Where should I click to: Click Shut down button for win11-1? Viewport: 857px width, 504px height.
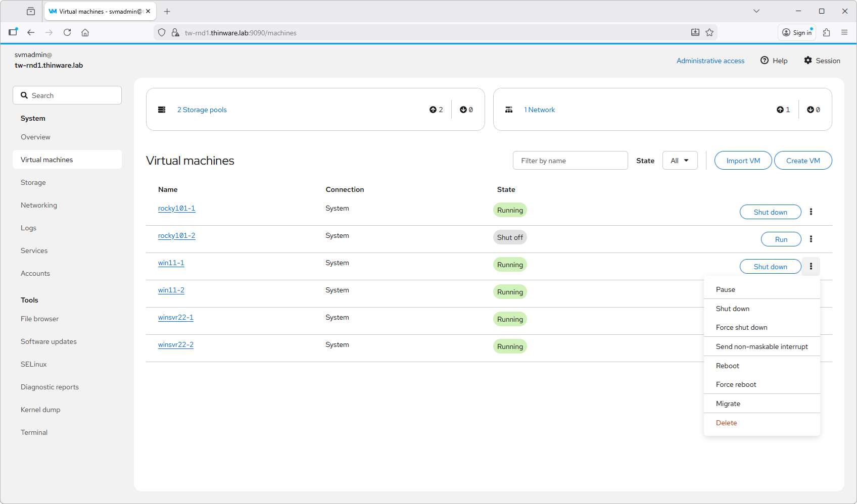[770, 267]
